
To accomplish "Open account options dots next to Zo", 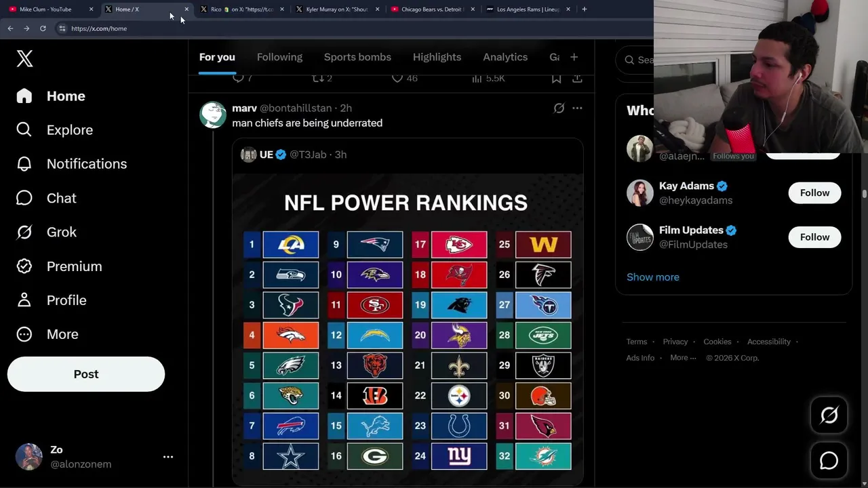I will [168, 457].
